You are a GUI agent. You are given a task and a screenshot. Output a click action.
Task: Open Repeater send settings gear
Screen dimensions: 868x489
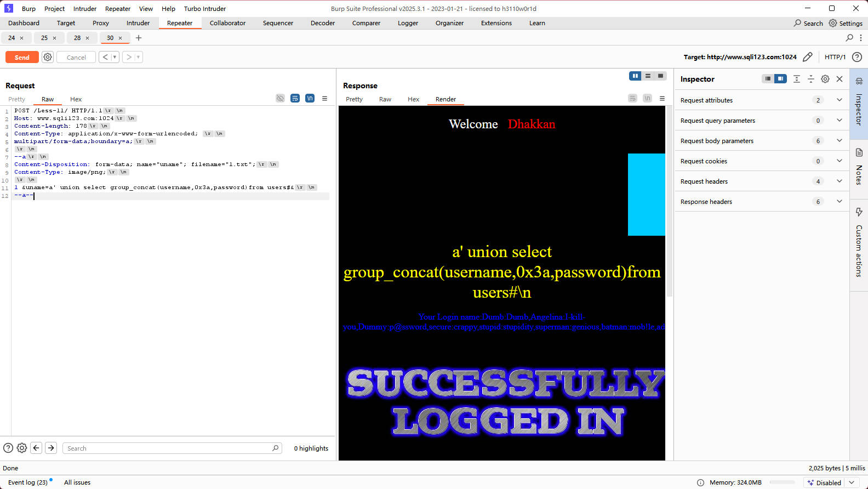pos(48,57)
